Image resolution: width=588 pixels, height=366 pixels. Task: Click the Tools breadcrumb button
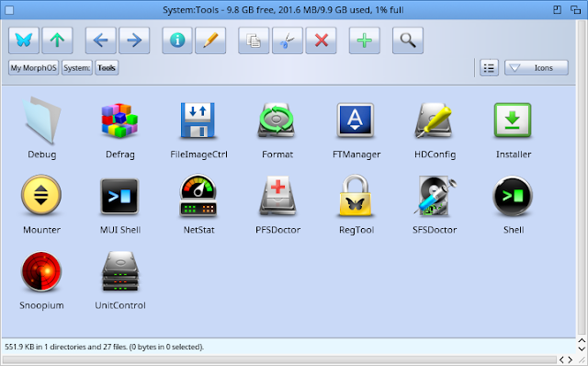tap(107, 68)
